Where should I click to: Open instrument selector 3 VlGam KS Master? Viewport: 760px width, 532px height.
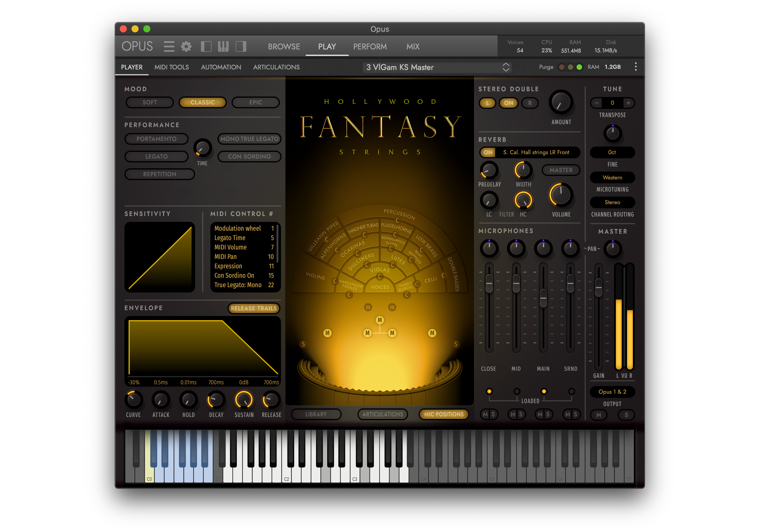click(437, 67)
